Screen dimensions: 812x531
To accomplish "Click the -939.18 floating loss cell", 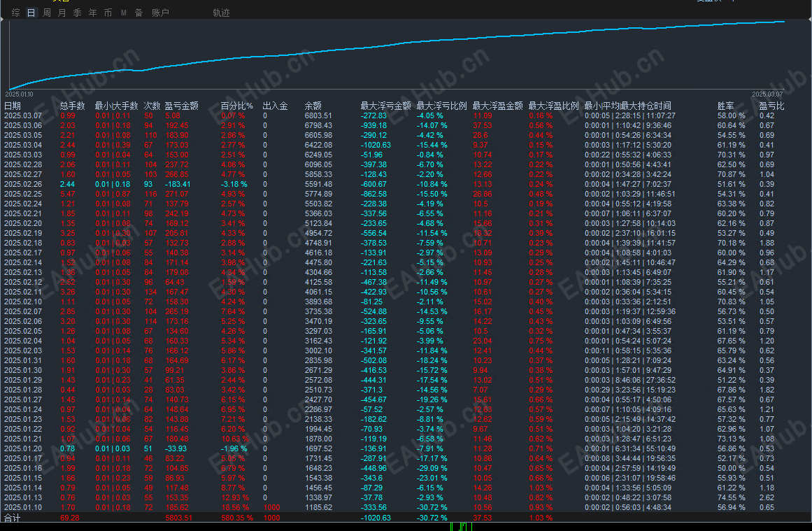I will [x=374, y=125].
